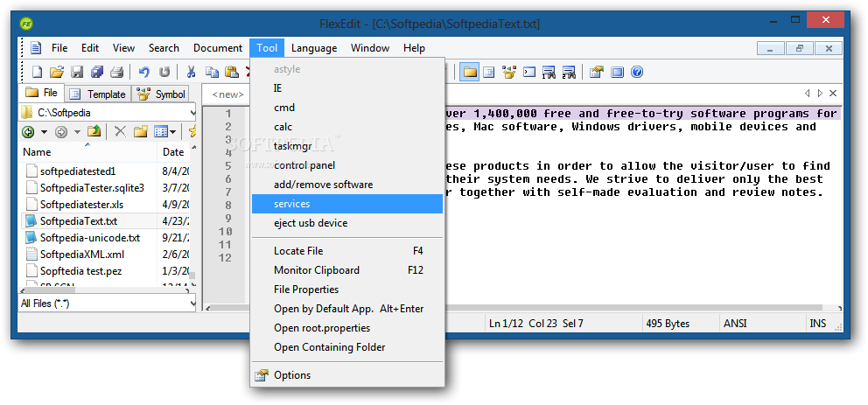Select Monitor Clipboard menu item
This screenshot has height=405, width=868.
[347, 270]
